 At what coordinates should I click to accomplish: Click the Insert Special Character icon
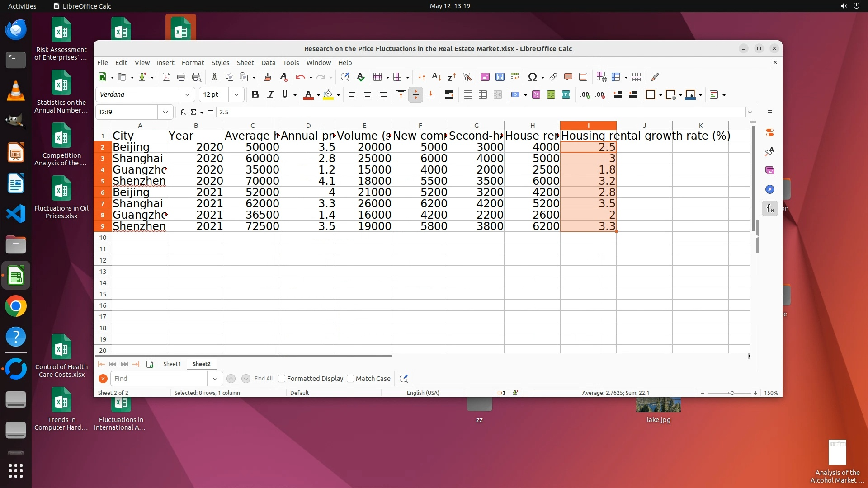click(x=533, y=77)
